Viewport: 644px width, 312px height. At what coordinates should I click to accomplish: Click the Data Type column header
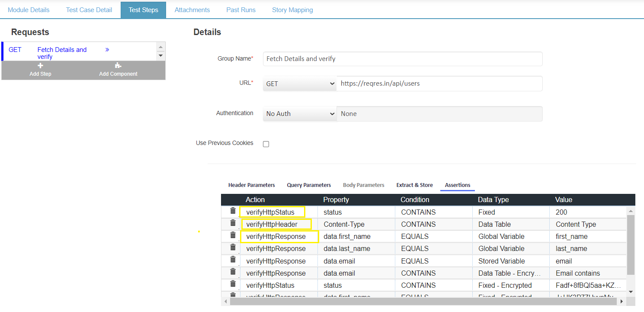pyautogui.click(x=493, y=200)
